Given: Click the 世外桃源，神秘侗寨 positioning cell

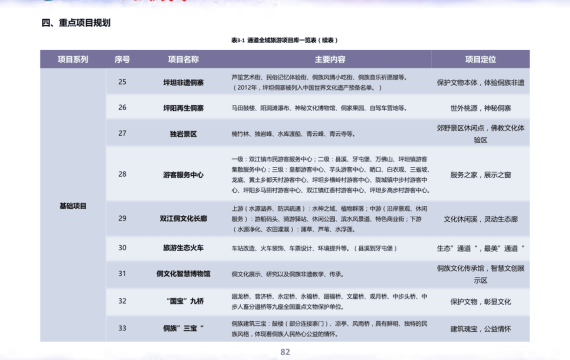Looking at the screenshot, I should 480,108.
